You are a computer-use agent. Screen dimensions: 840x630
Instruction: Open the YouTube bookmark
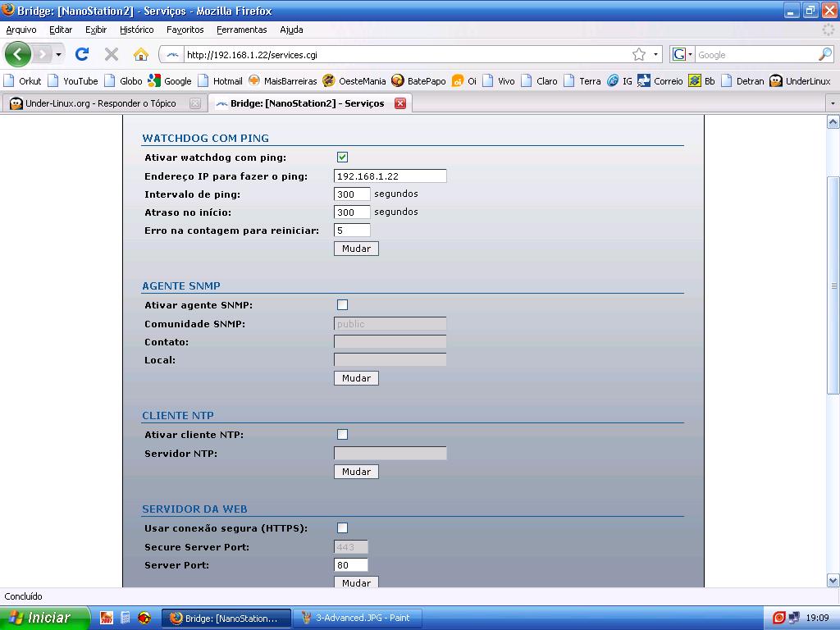(73, 81)
